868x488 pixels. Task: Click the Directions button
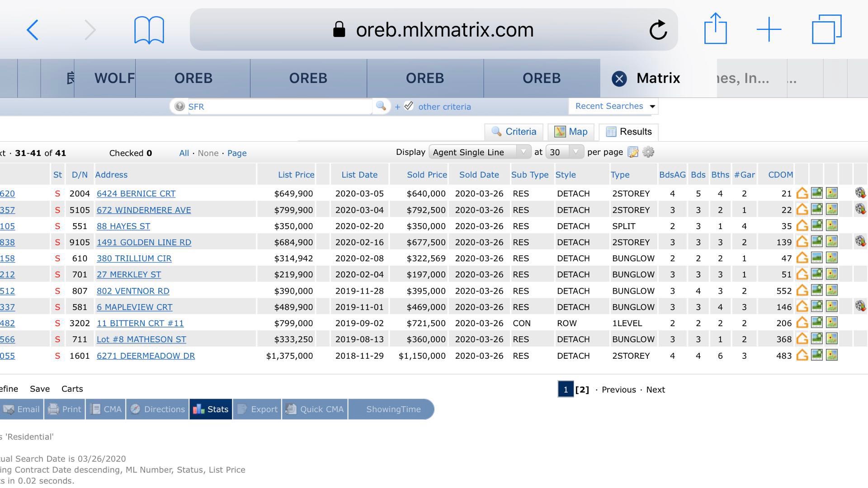(157, 409)
